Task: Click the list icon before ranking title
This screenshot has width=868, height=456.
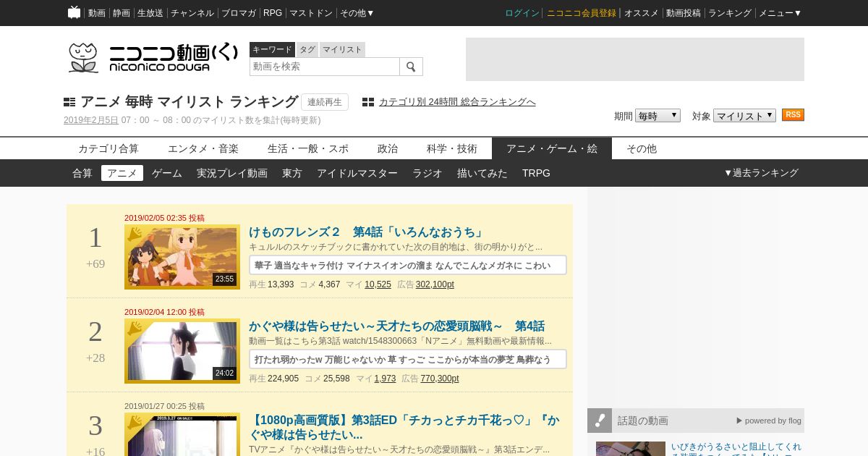Action: (x=69, y=102)
